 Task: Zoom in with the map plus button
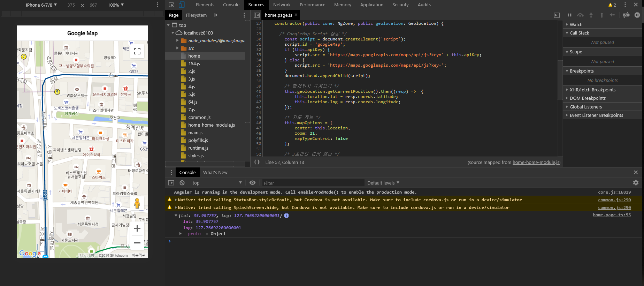[137, 228]
